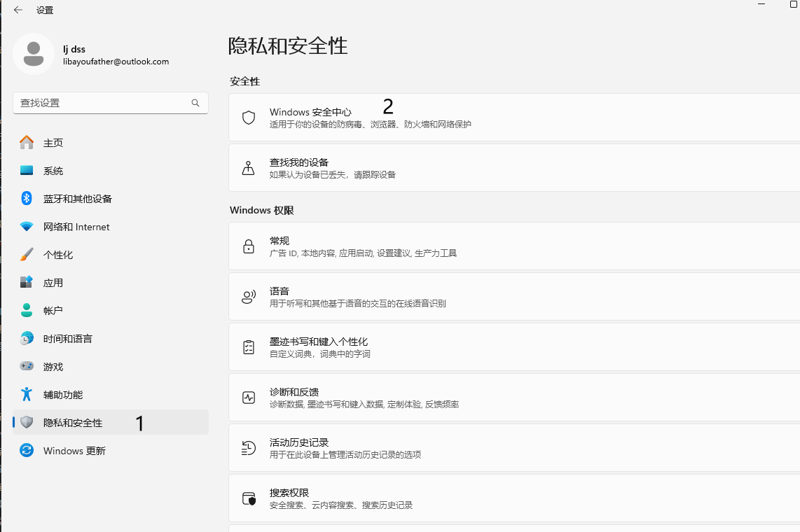Screen dimensions: 800x532
Task: Click the search permissions icon beside 搜索权限
Action: 249,499
